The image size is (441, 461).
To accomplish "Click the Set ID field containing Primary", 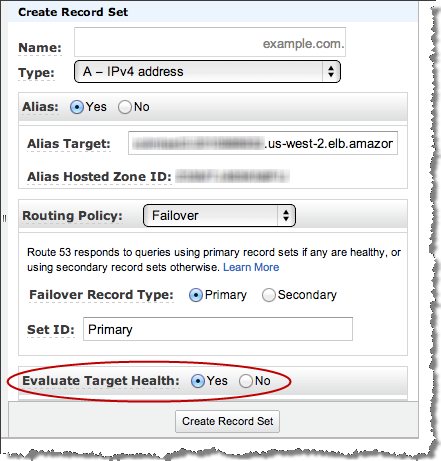I will (218, 329).
